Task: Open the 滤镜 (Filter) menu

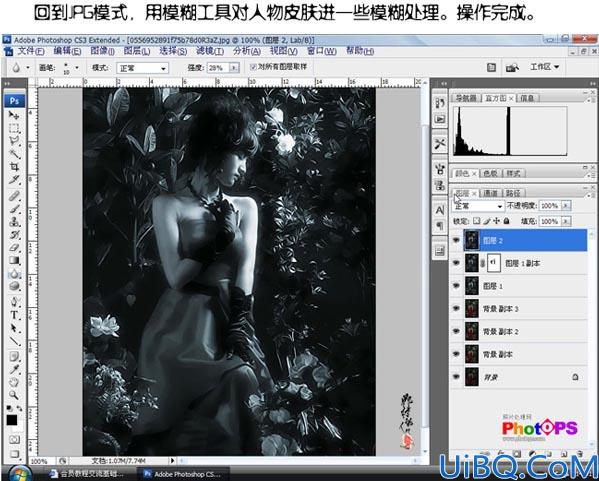Action: coord(210,51)
